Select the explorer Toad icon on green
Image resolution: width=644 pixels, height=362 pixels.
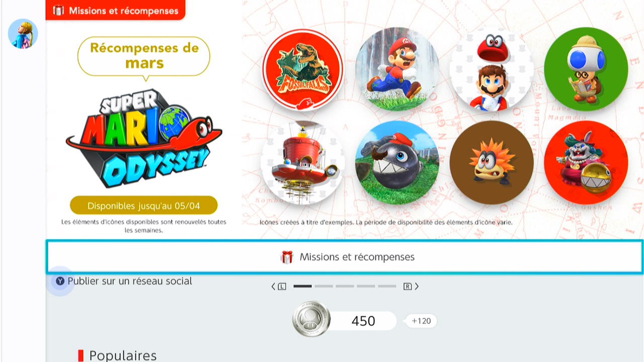point(586,69)
